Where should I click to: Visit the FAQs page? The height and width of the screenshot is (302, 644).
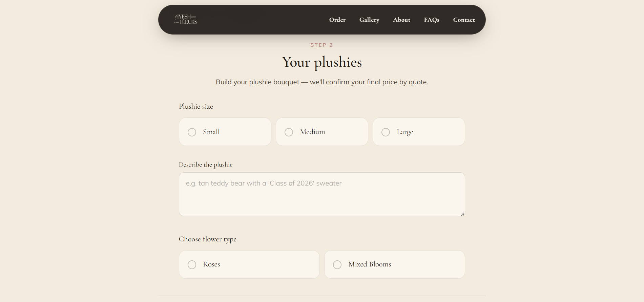click(432, 20)
